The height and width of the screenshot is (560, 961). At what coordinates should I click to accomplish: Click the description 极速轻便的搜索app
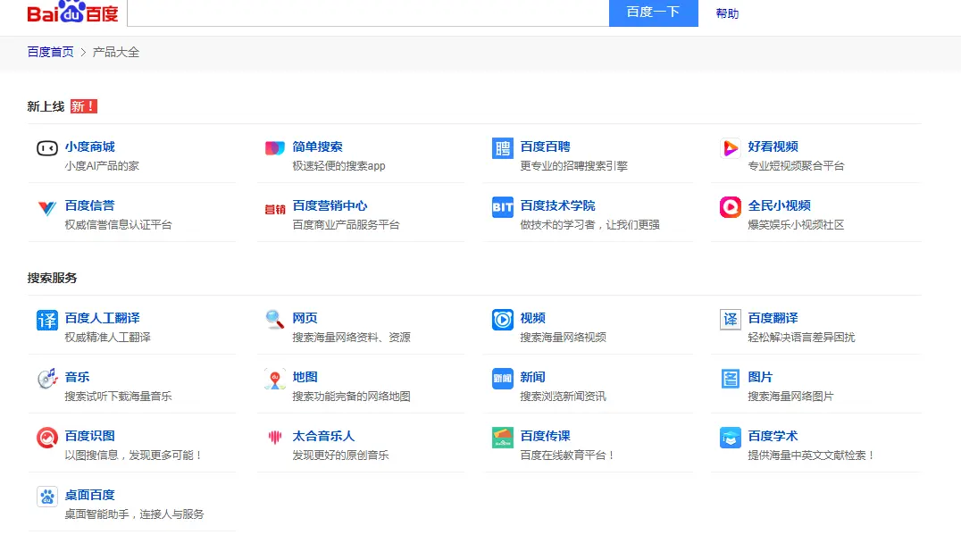click(x=338, y=165)
